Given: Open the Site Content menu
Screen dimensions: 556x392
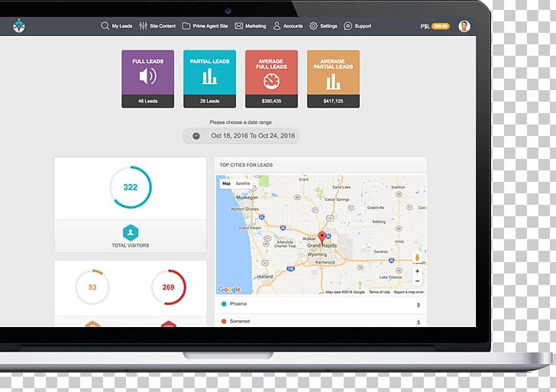Looking at the screenshot, I should 163,26.
